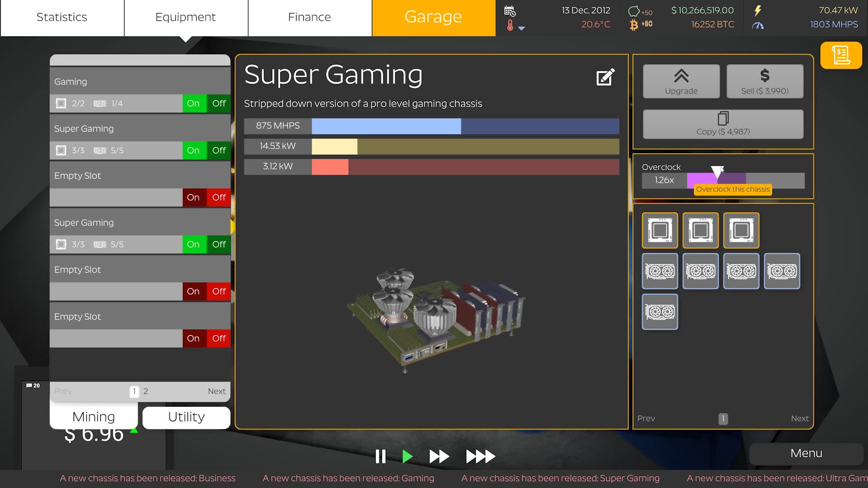The width and height of the screenshot is (868, 488).
Task: Click the triple-arrow fastest speed button
Action: [480, 456]
